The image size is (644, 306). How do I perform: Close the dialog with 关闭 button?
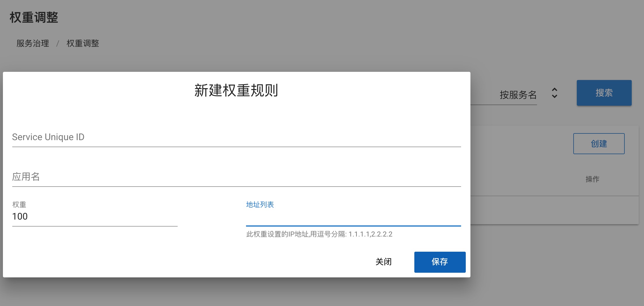coord(383,262)
